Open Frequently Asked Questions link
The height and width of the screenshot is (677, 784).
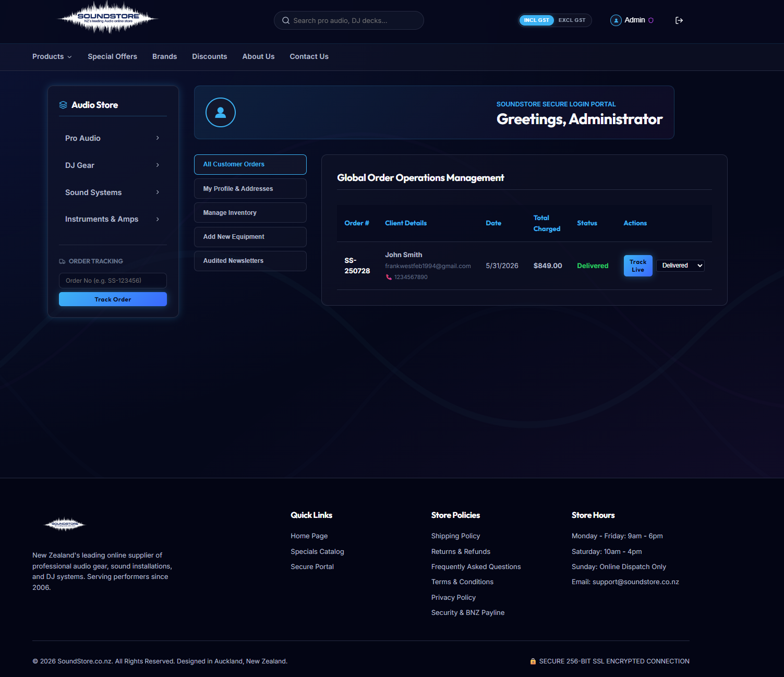point(476,567)
